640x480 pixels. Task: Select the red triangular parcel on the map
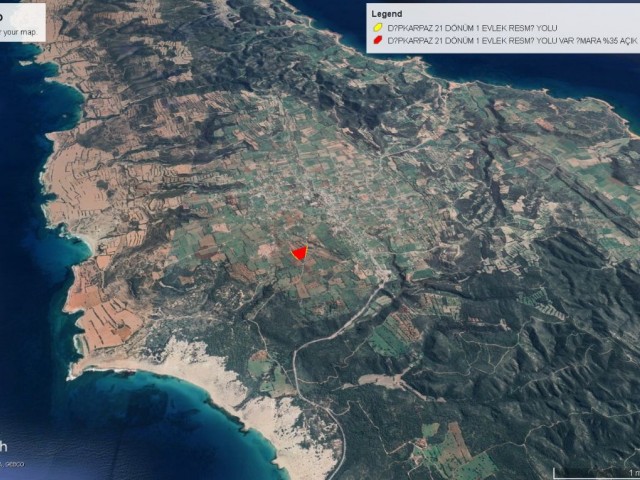pyautogui.click(x=299, y=254)
